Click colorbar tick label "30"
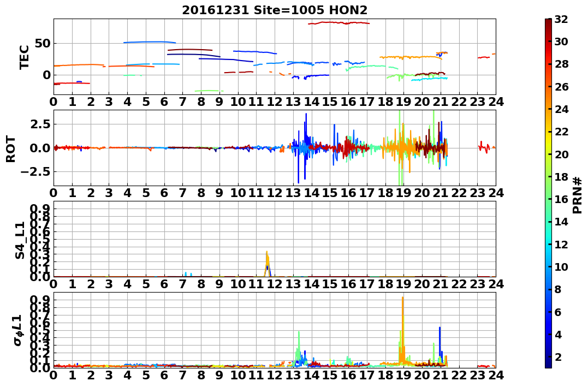Screen dimensions: 588x387 (561, 41)
